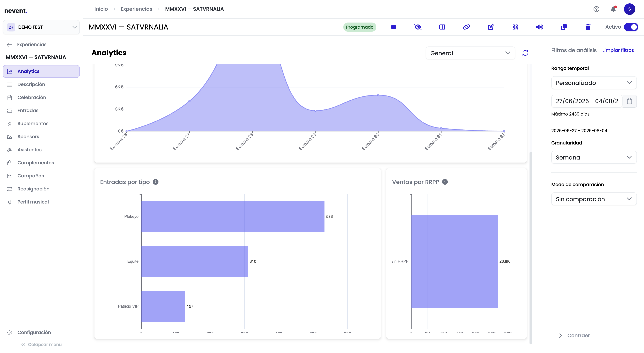
Task: Open Celebración section in sidebar
Action: coord(41,97)
